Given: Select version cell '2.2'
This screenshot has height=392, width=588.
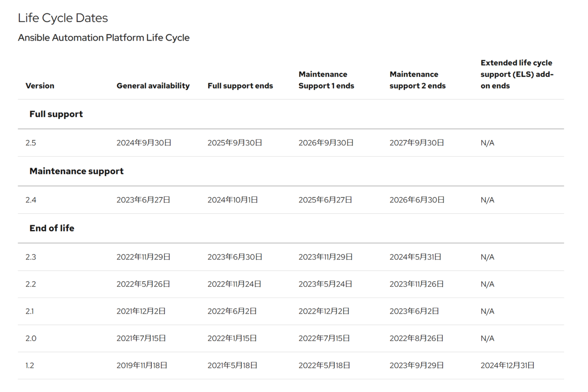Looking at the screenshot, I should point(31,284).
